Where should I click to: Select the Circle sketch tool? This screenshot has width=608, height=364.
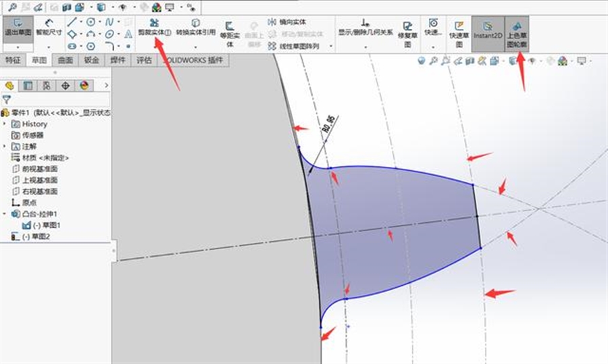point(91,22)
